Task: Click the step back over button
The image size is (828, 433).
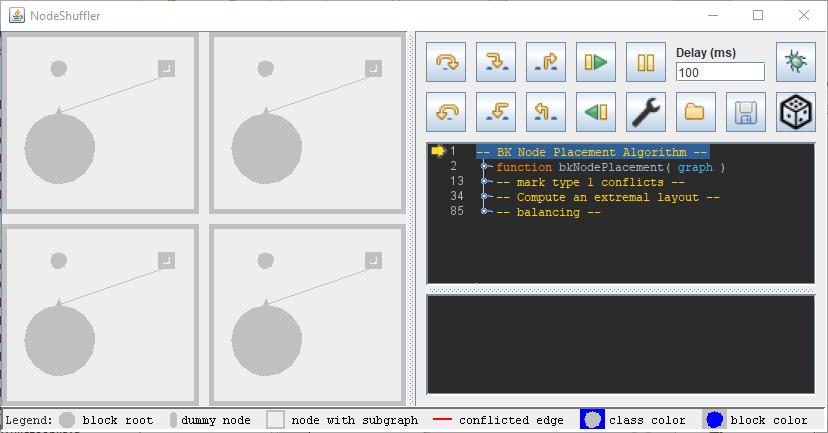Action: (x=446, y=112)
